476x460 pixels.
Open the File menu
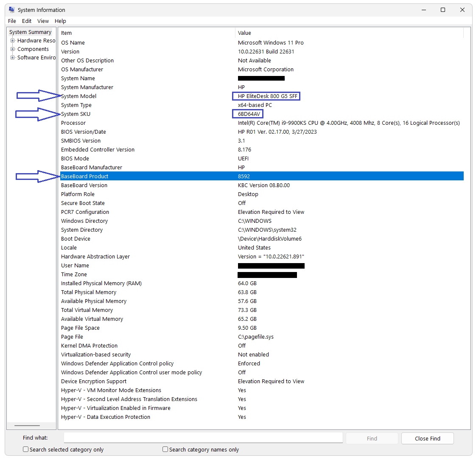point(11,21)
